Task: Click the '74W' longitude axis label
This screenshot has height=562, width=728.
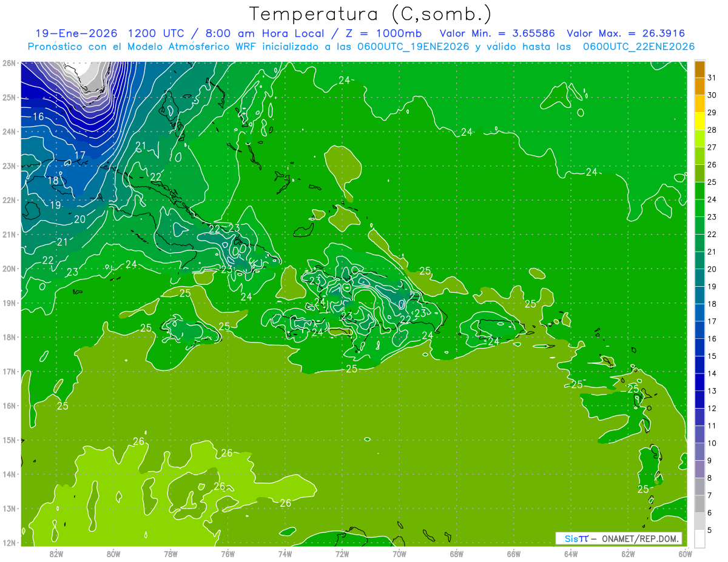Action: click(285, 554)
